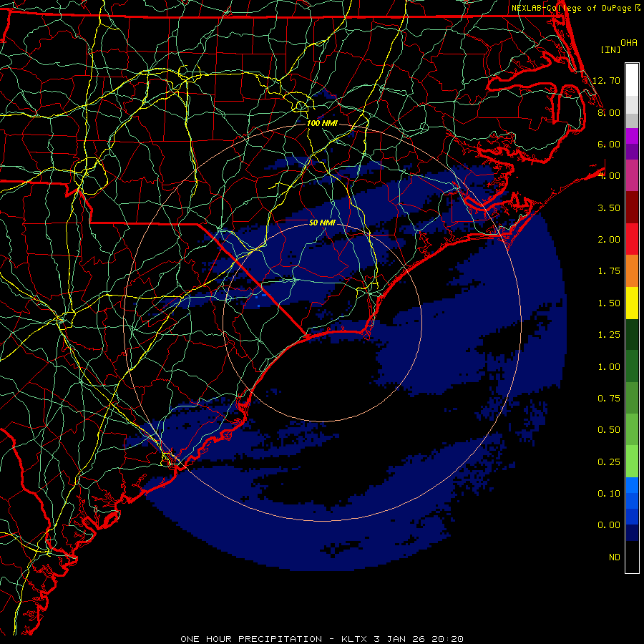Click the lightest green legend swatch near 0.25
This screenshot has width=644, height=644.
[x=632, y=462]
